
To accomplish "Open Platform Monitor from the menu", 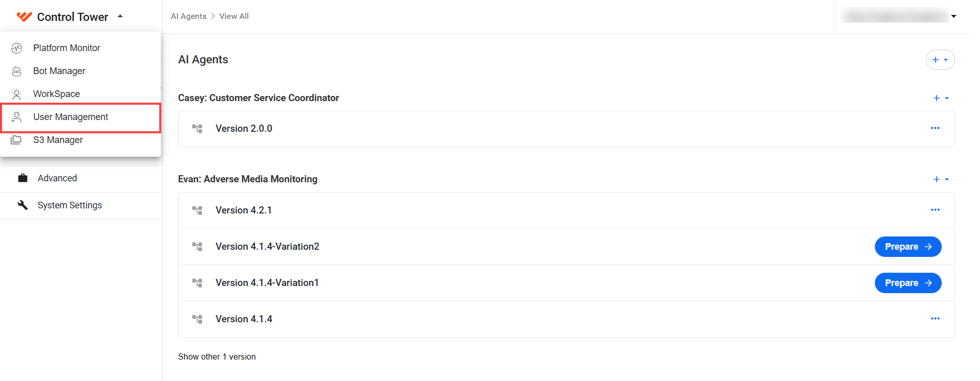I will point(81,48).
